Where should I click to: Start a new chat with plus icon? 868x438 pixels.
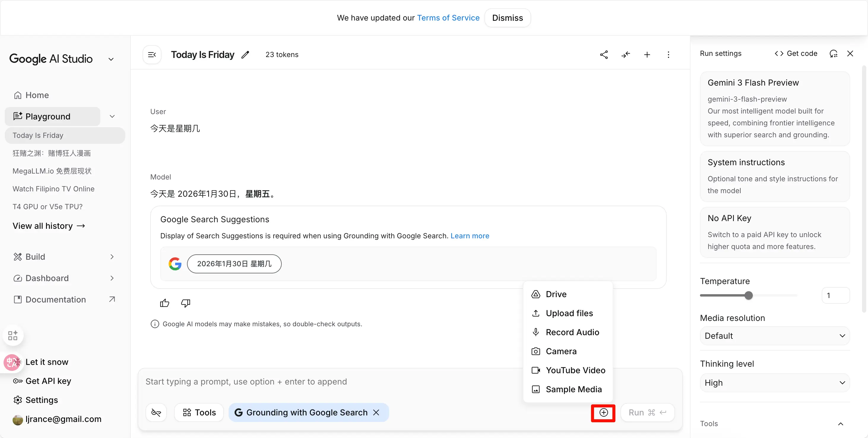647,55
